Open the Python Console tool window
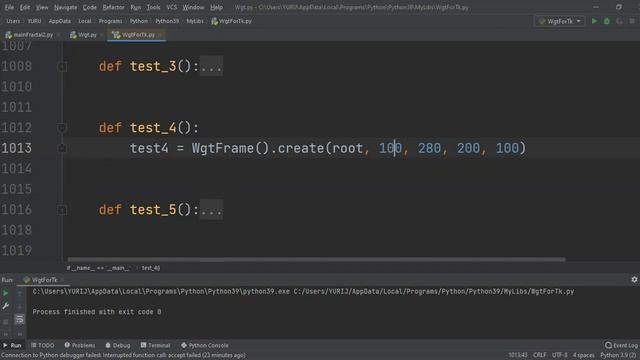Screen dimensions: 640x360 [204, 345]
